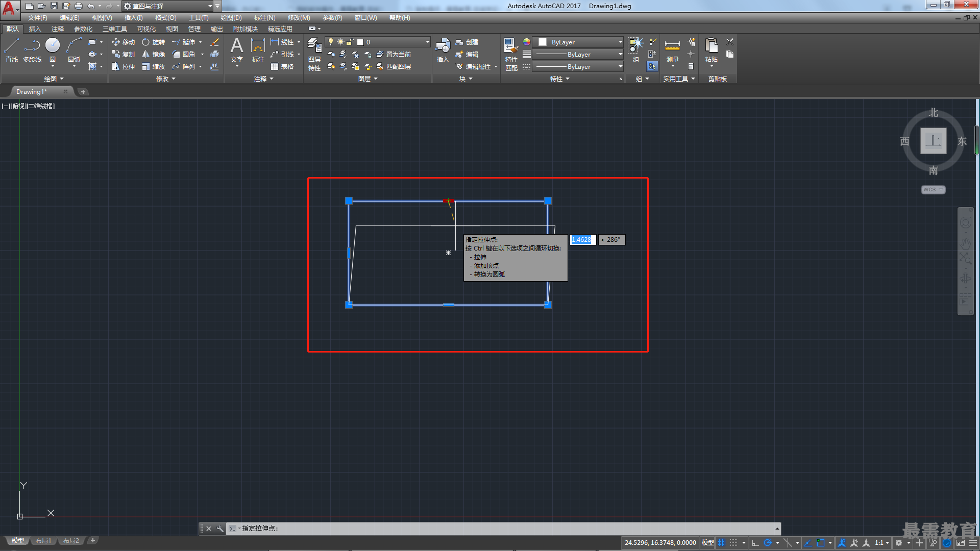
Task: Toggle snap mode in status bar
Action: pos(733,543)
